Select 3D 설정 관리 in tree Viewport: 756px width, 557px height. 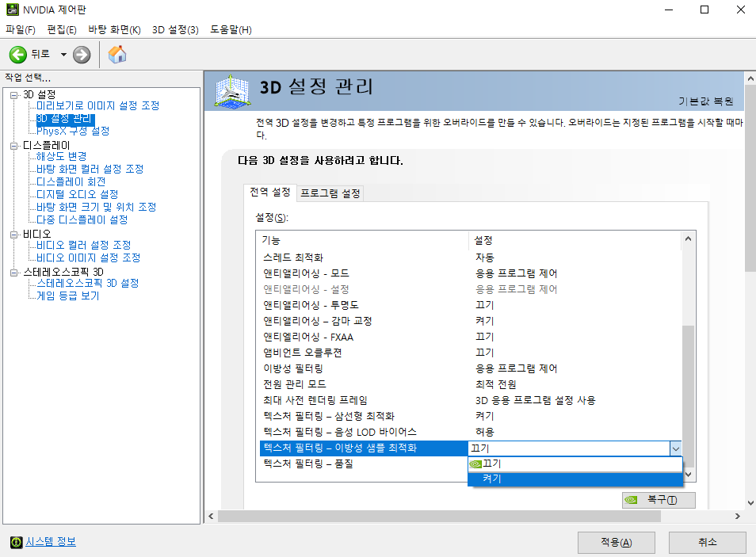[66, 119]
